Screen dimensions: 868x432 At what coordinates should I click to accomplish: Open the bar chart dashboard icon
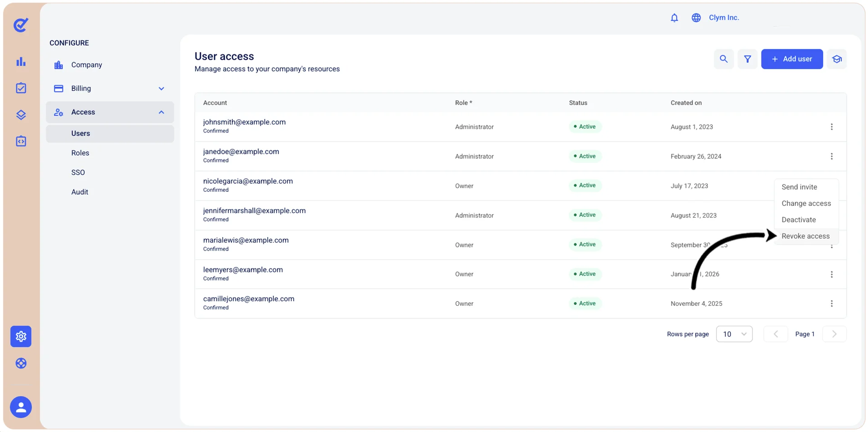21,62
